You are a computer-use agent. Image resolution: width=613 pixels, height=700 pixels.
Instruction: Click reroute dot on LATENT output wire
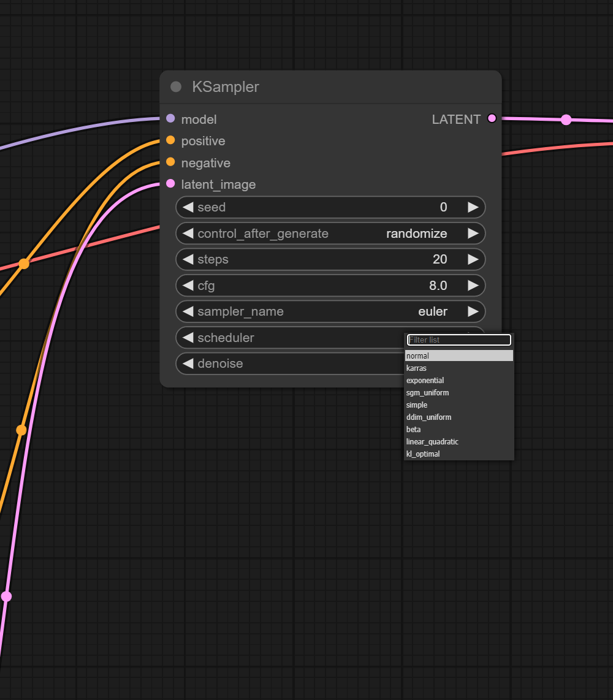pos(566,120)
